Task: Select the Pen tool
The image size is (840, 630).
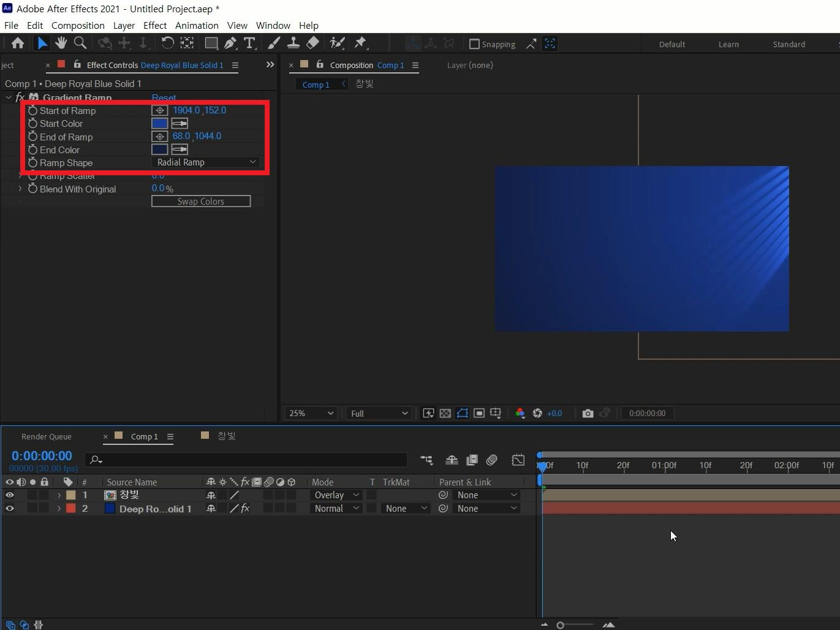Action: pos(230,43)
